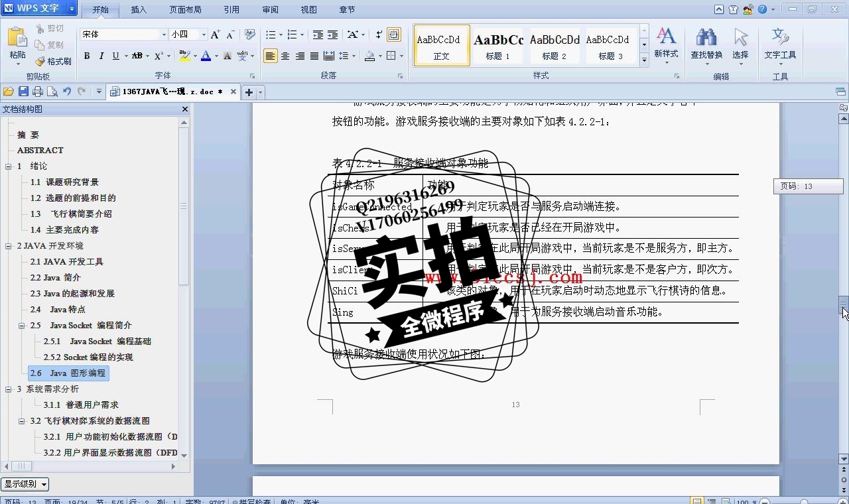Toggle underline formatting
Viewport: 849px width, 504px height.
[x=116, y=56]
